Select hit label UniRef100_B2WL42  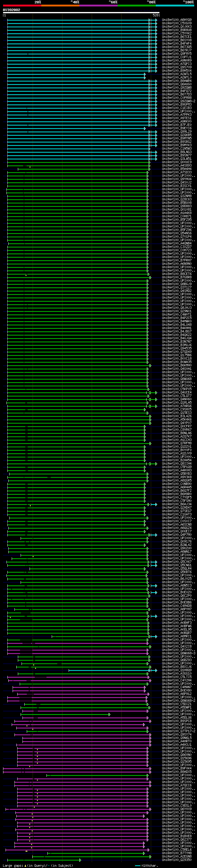[177, 545]
